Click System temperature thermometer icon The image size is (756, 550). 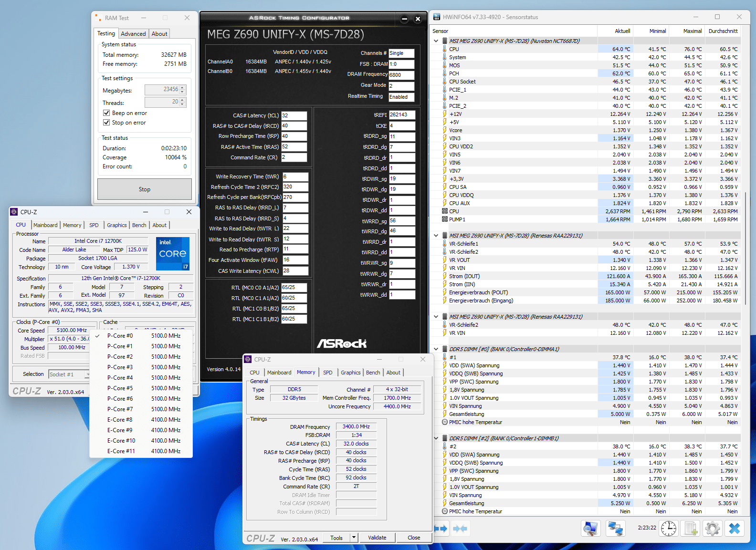click(x=445, y=57)
